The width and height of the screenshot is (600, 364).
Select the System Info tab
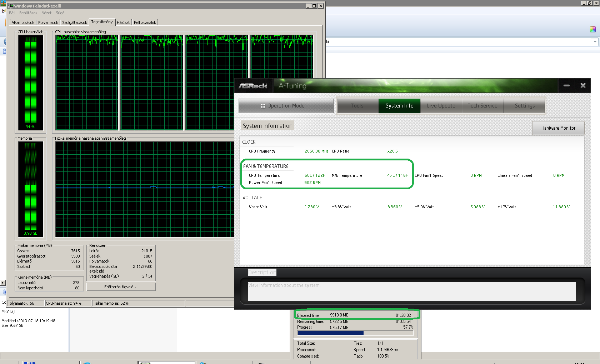click(399, 106)
